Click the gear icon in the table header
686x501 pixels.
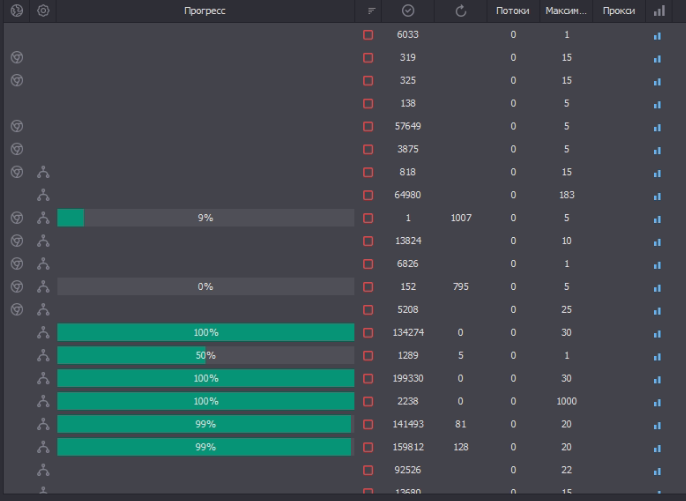pos(43,10)
